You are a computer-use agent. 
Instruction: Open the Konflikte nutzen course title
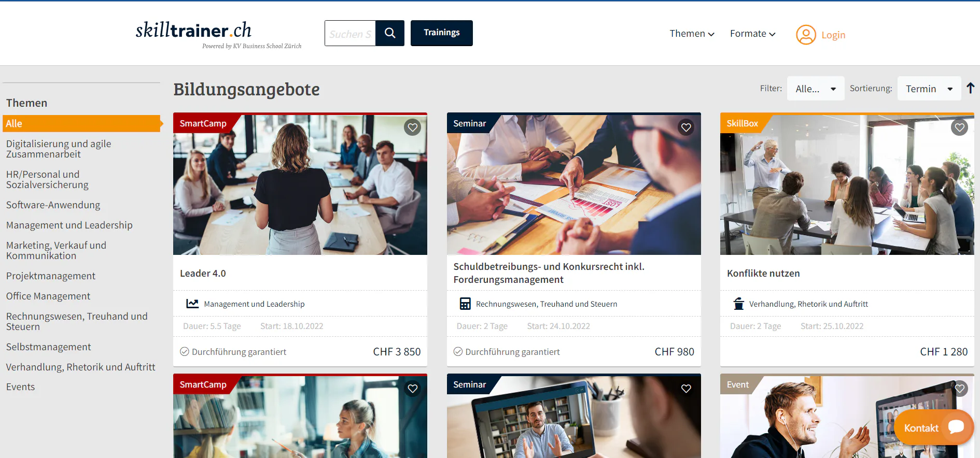tap(763, 273)
